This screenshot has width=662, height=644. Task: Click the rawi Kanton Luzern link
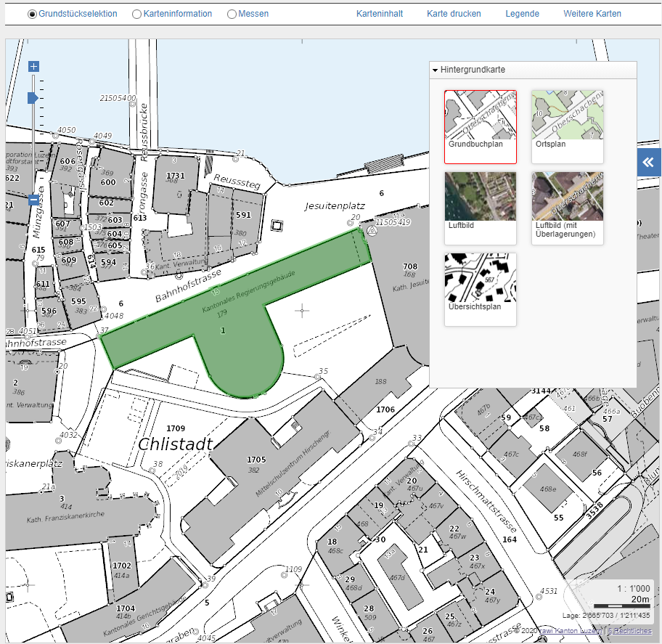click(571, 630)
